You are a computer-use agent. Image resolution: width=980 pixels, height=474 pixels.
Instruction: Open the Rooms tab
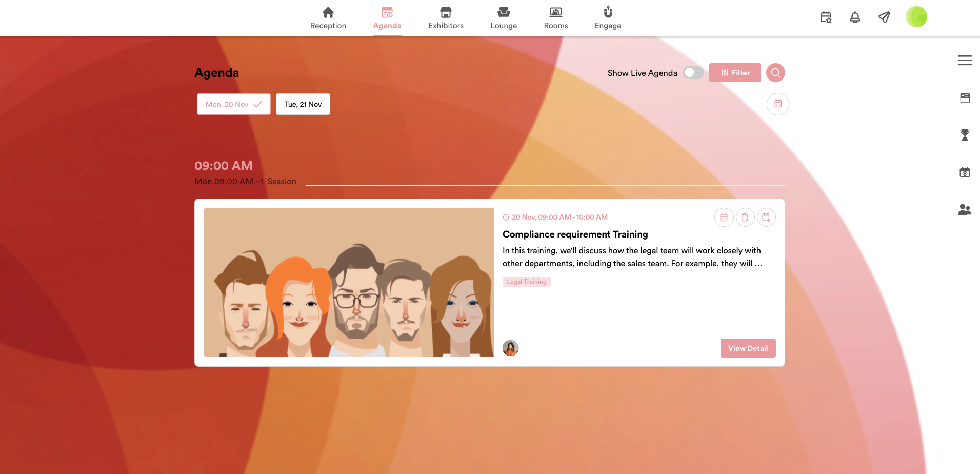click(x=556, y=18)
